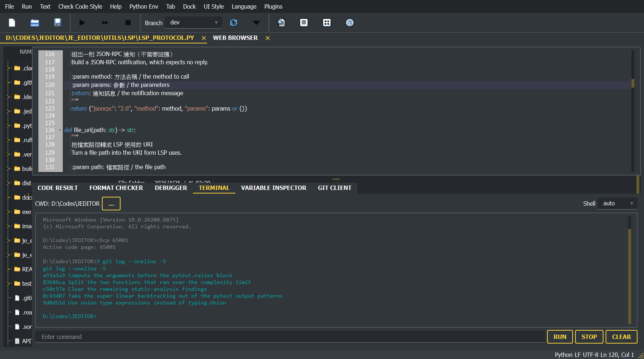Focus the Enter command input field
The image size is (644, 359).
tap(290, 337)
